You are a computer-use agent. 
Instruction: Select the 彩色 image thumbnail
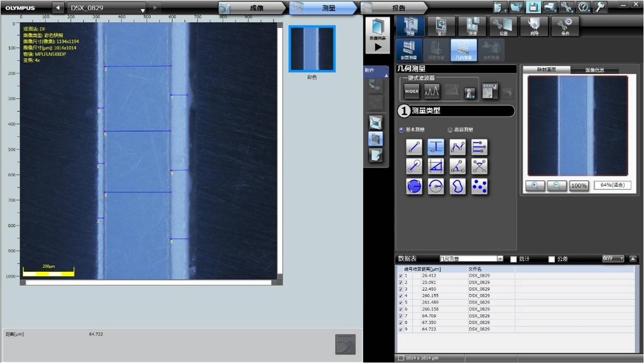pyautogui.click(x=312, y=49)
